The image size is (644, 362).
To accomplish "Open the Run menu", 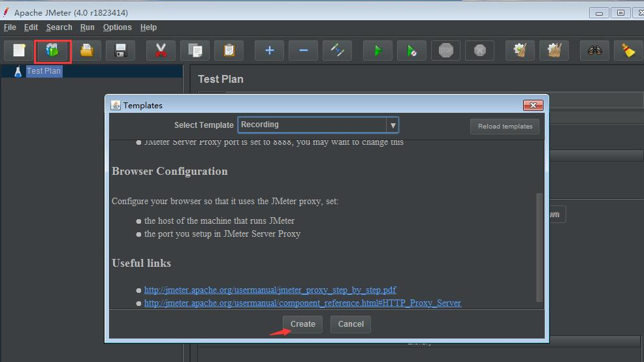I will coord(87,27).
